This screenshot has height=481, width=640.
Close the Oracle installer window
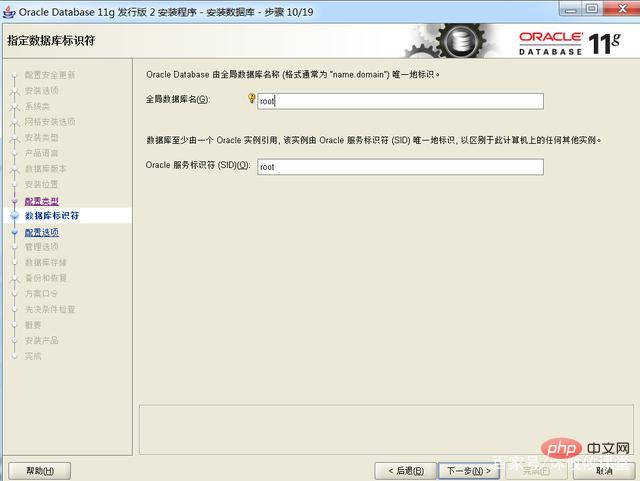tap(622, 8)
